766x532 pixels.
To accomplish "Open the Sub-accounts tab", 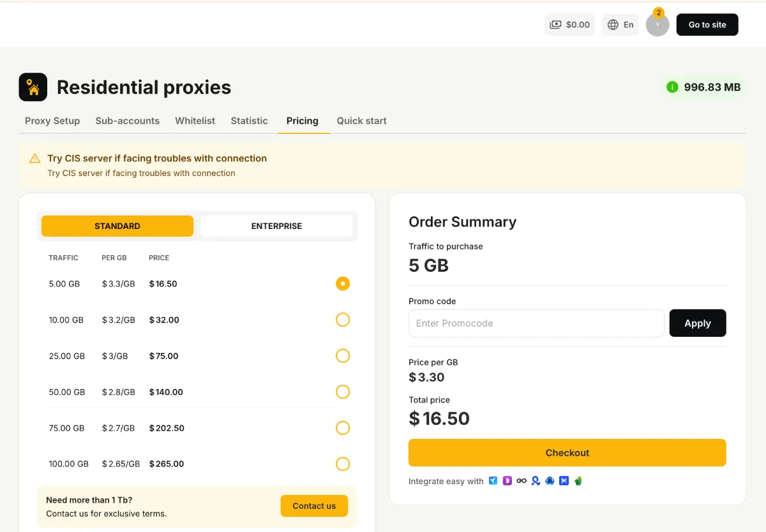I will coord(128,121).
